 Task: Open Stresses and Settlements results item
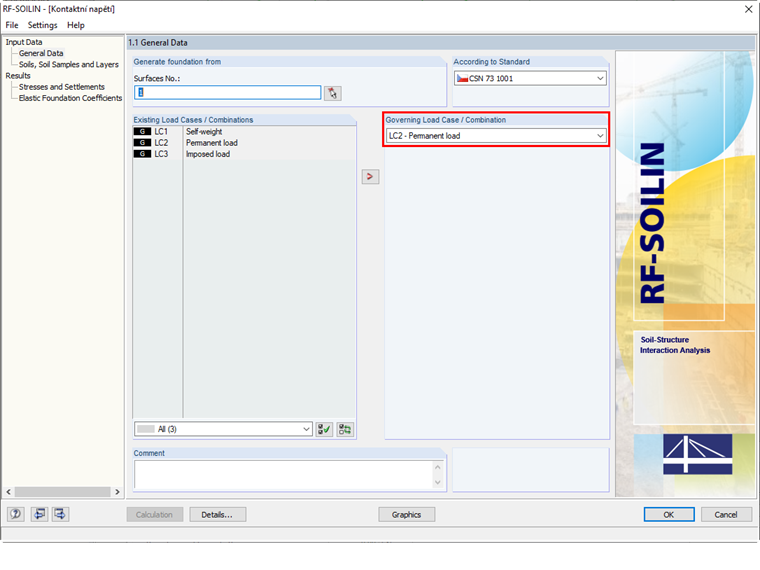coord(62,87)
